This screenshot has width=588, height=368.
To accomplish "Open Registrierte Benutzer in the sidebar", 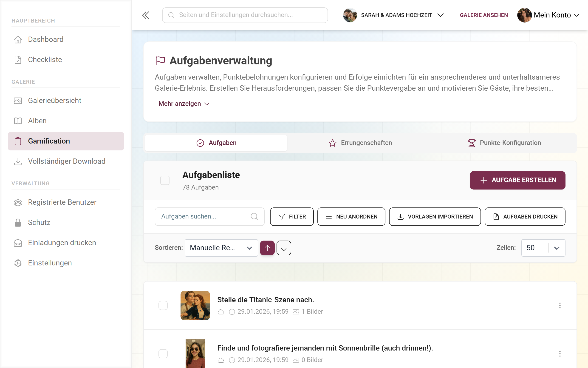I will (66, 202).
